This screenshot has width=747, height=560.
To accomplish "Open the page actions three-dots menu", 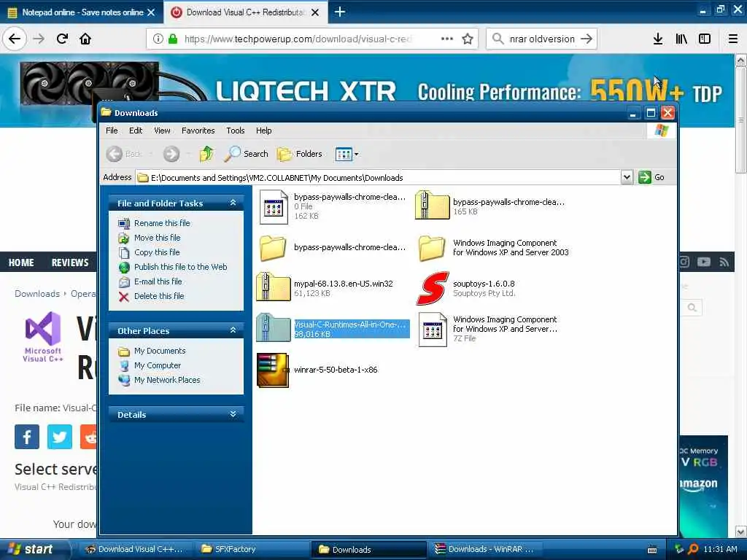I will point(447,39).
